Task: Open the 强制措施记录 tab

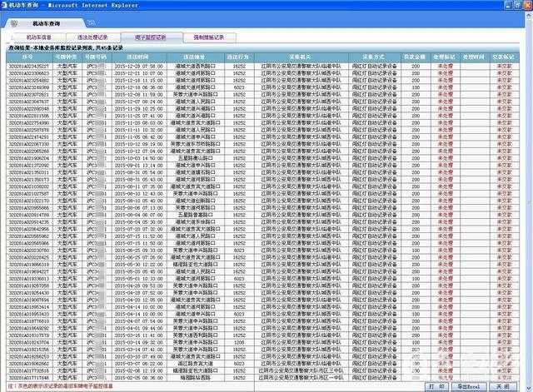Action: [209, 37]
